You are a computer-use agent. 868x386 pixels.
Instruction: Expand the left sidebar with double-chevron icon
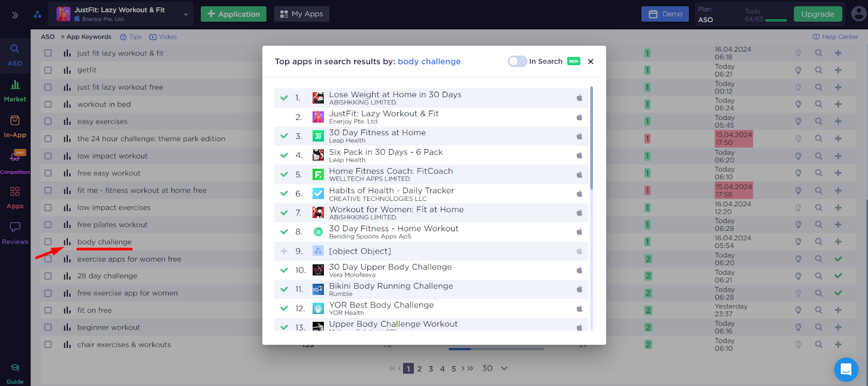point(15,15)
